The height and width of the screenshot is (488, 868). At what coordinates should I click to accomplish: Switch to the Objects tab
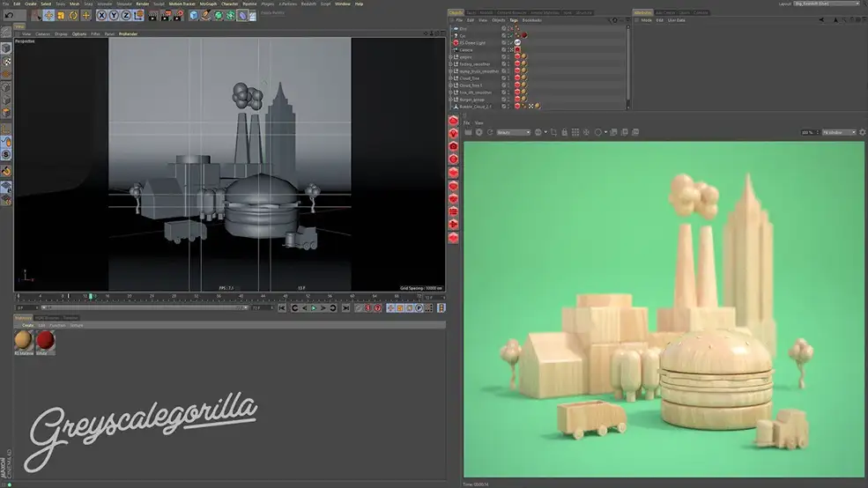coord(456,12)
